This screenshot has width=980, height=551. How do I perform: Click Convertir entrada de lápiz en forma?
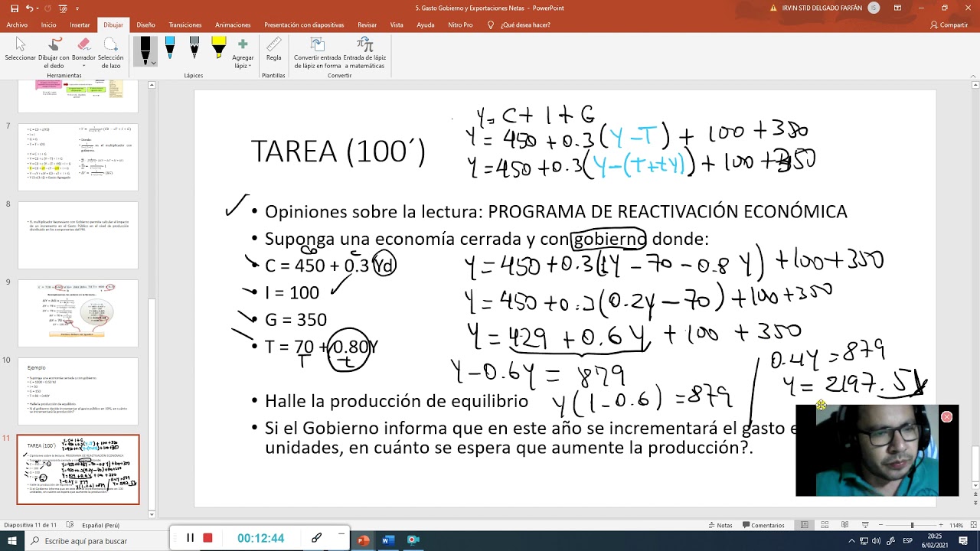pyautogui.click(x=317, y=52)
